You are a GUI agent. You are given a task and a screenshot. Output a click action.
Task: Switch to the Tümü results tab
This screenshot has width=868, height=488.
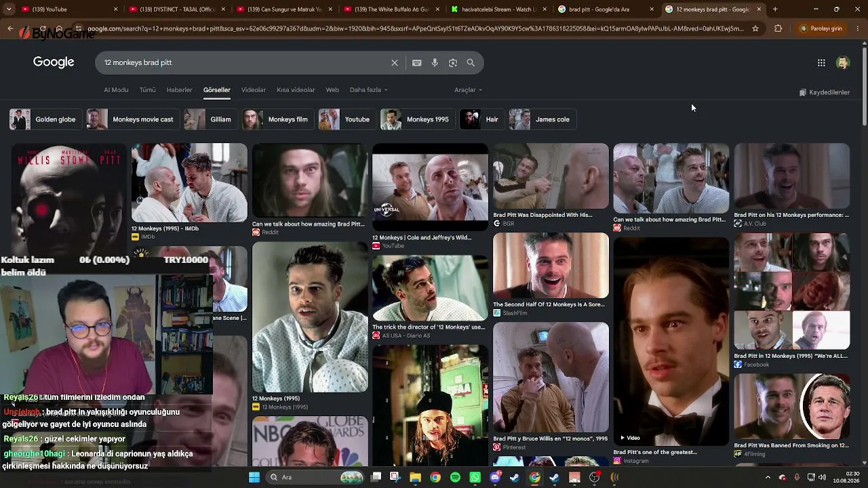pyautogui.click(x=147, y=89)
